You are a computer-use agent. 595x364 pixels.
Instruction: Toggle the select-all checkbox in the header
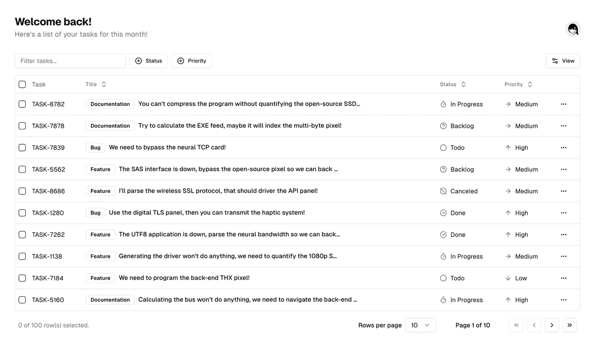click(x=22, y=84)
